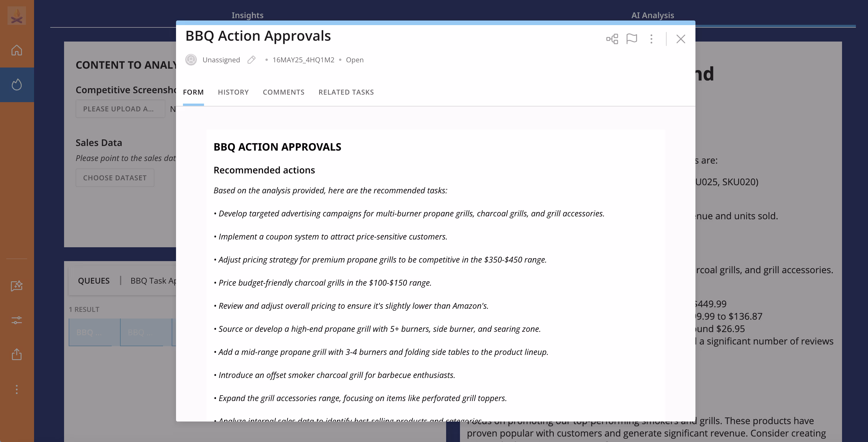Screen dimensions: 868x442
Task: Switch to the Comments tab
Action: [x=283, y=92]
